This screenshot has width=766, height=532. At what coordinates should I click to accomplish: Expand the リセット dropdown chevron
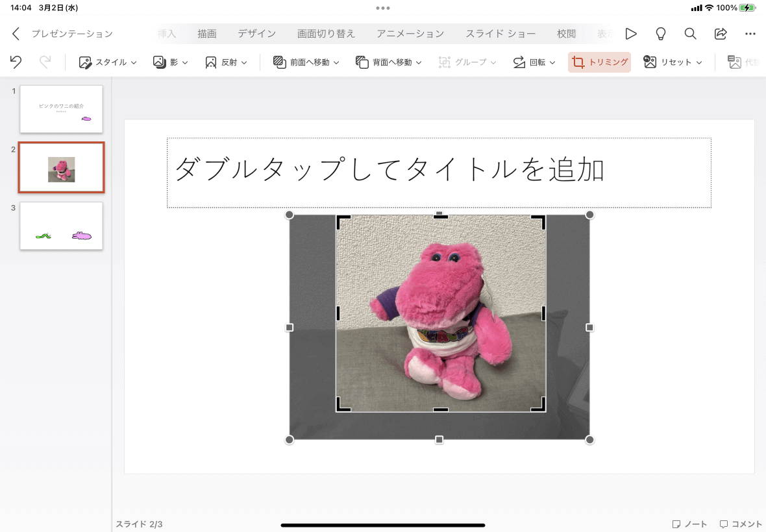pyautogui.click(x=699, y=63)
